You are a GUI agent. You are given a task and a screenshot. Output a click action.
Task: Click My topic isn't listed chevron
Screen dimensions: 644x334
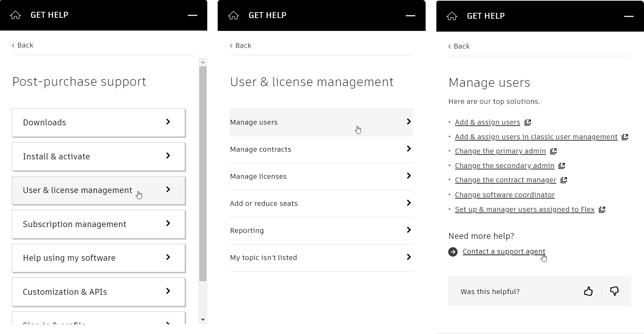[409, 257]
